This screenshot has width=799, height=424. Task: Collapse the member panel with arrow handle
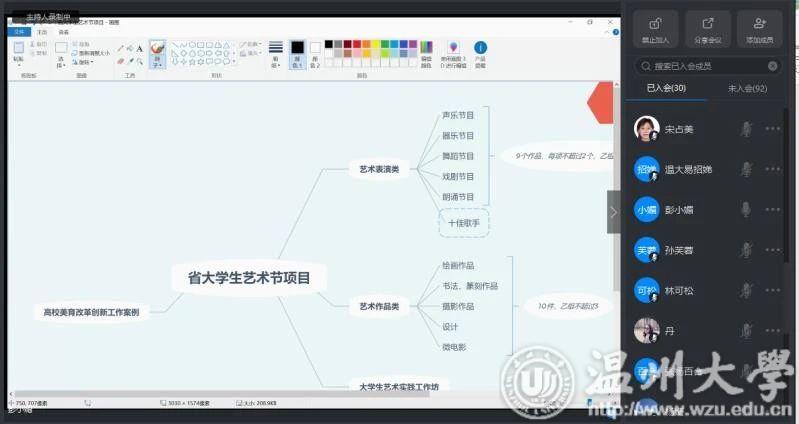[x=613, y=211]
